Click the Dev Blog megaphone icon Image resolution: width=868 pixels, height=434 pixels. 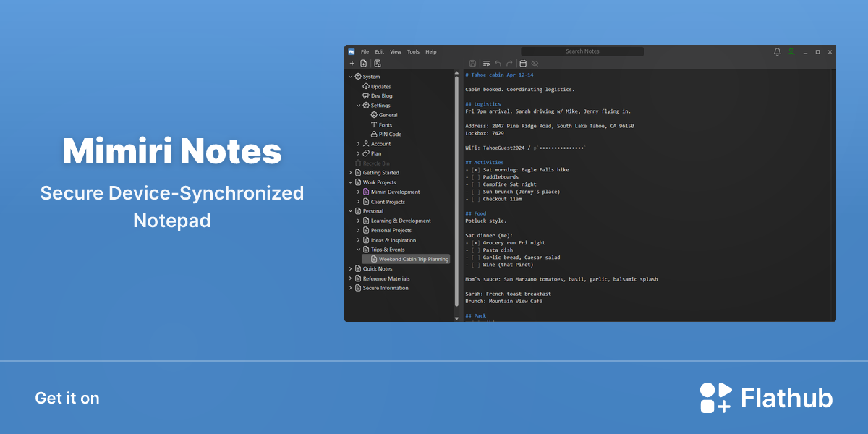coord(366,95)
